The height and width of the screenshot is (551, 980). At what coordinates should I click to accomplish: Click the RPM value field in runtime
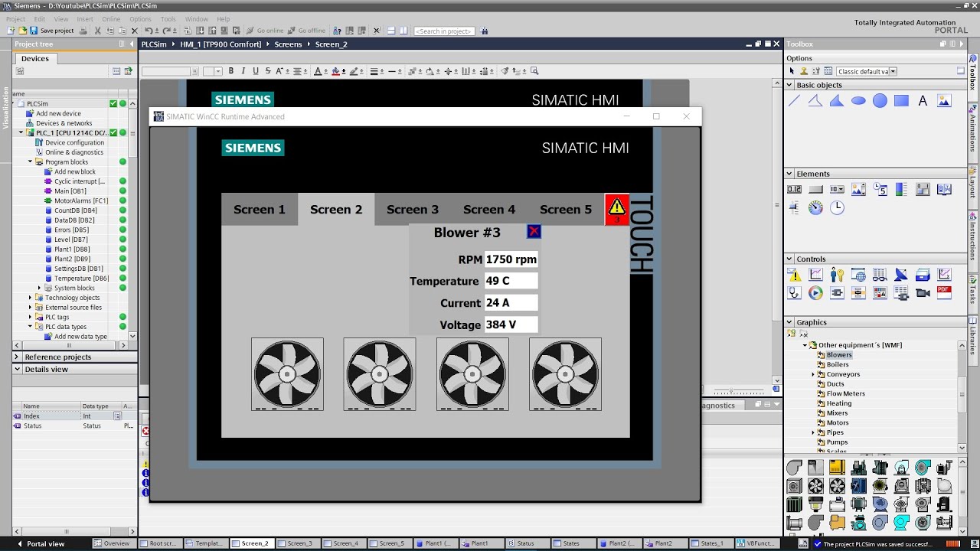pyautogui.click(x=511, y=259)
